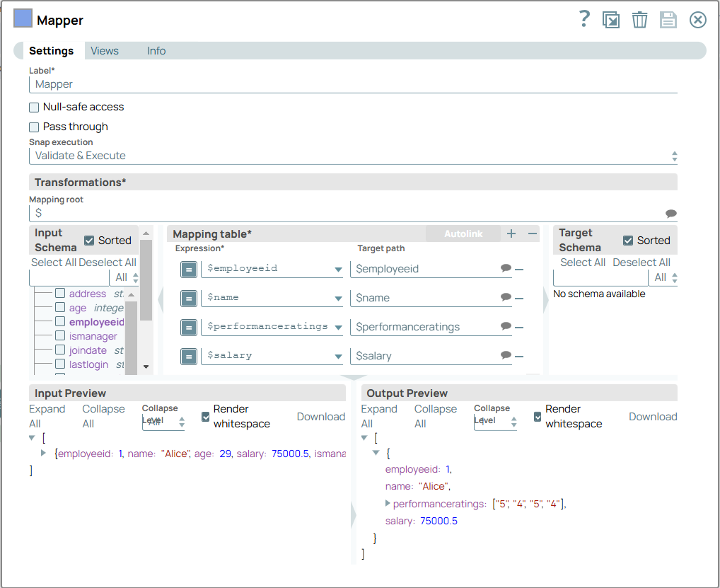Uncheck Sorted in Input Schema panel
Screen dimensions: 720x588
pos(89,241)
